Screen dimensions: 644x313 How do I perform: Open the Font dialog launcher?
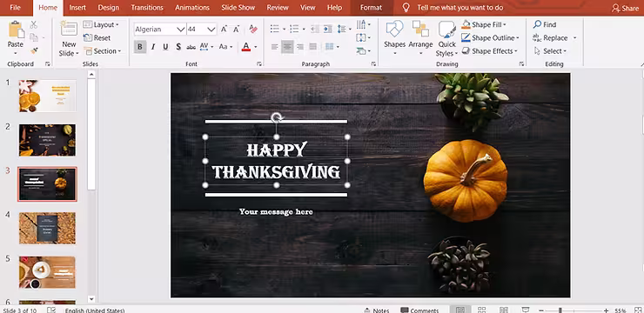pyautogui.click(x=259, y=64)
